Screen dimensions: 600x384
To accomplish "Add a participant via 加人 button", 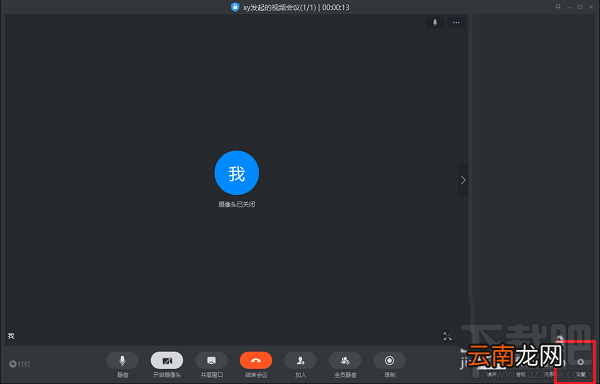I will tap(300, 360).
